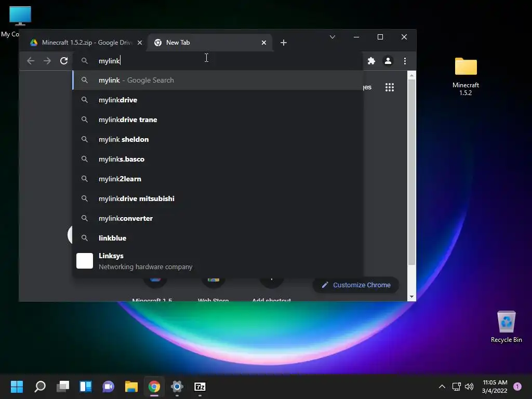532x399 pixels.
Task: Click the vertical scrollbar thumb
Action: click(411, 172)
